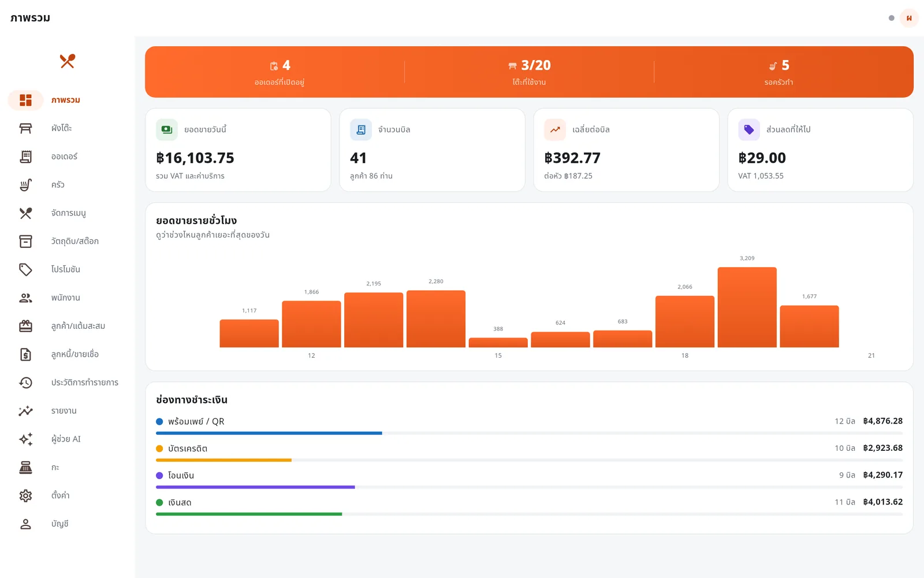Click the green cash icon on ยอดขายวันนี้ card
Screen dimensions: 924x578
167,129
